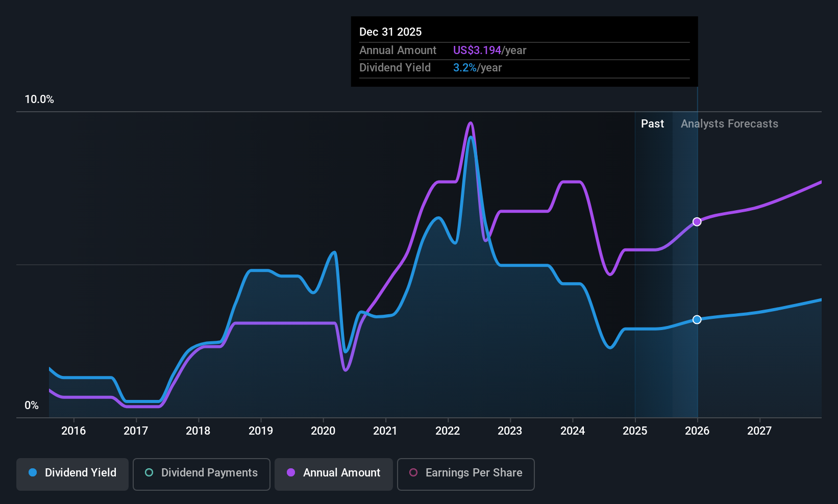Select the 2017 x-axis label
This screenshot has height=504, width=838.
[136, 431]
